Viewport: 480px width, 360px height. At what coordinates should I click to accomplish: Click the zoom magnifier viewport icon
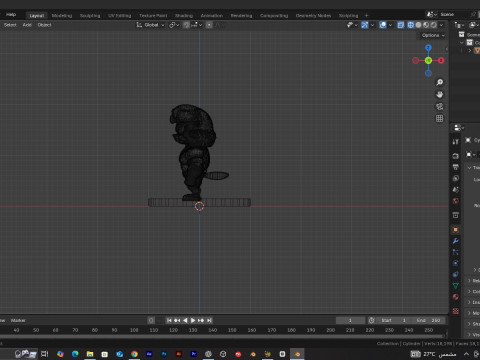pyautogui.click(x=440, y=82)
